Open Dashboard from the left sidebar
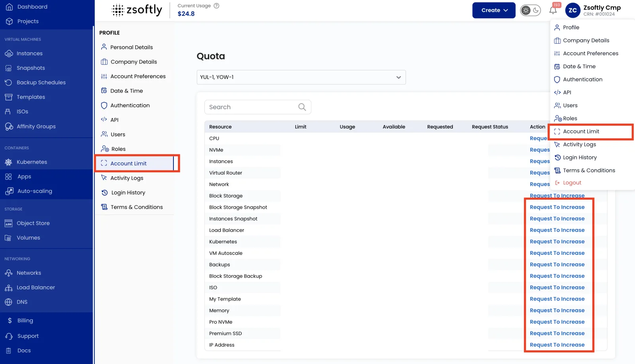Image resolution: width=635 pixels, height=364 pixels. (x=27, y=7)
